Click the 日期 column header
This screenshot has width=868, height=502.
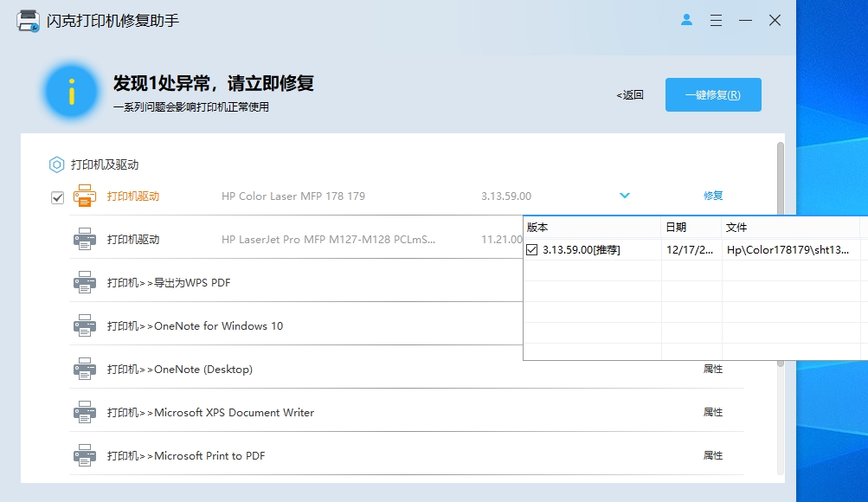(x=691, y=227)
